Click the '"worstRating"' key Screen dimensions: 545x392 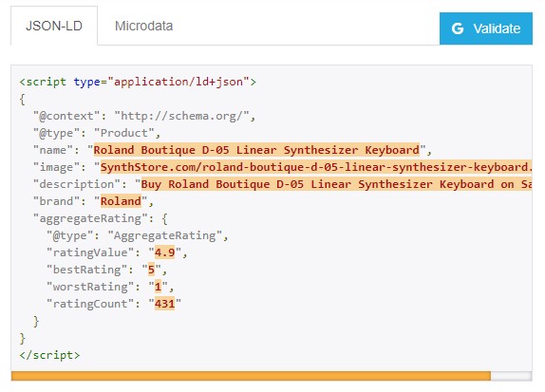click(90, 287)
